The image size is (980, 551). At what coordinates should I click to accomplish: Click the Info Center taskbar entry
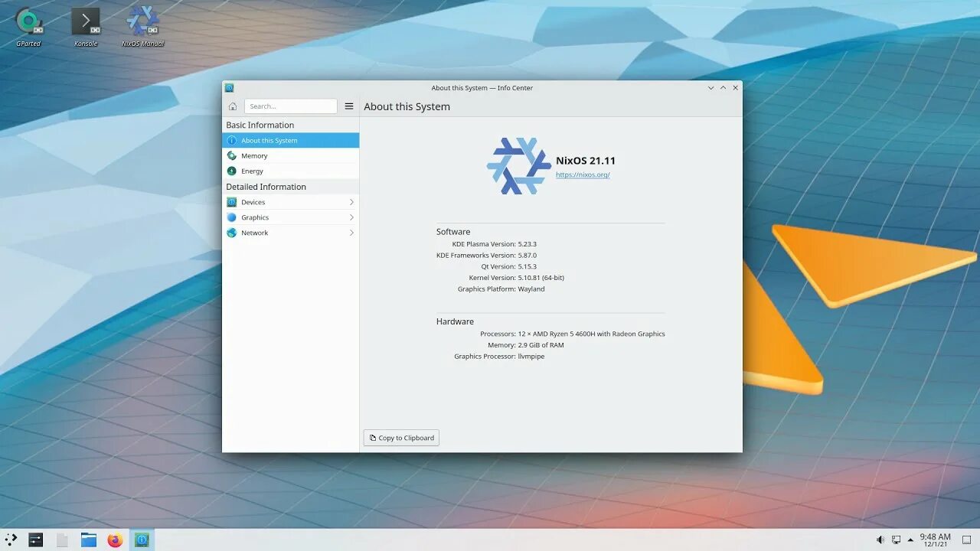coord(142,540)
